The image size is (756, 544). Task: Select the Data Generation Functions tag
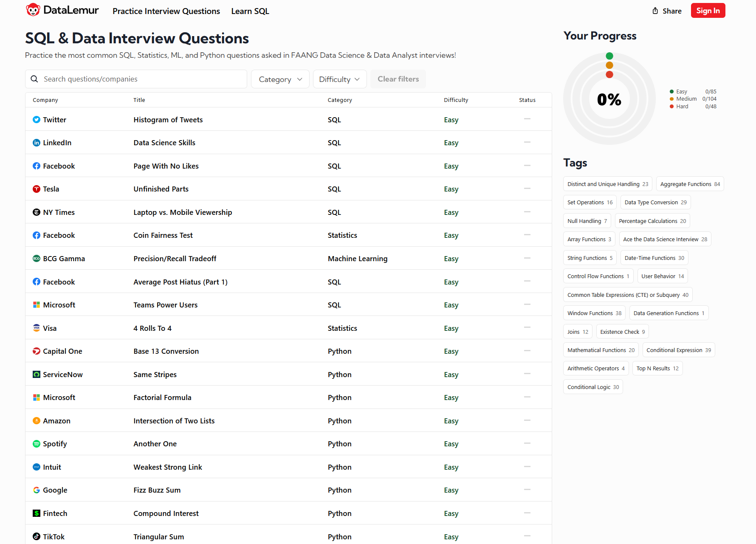click(669, 313)
